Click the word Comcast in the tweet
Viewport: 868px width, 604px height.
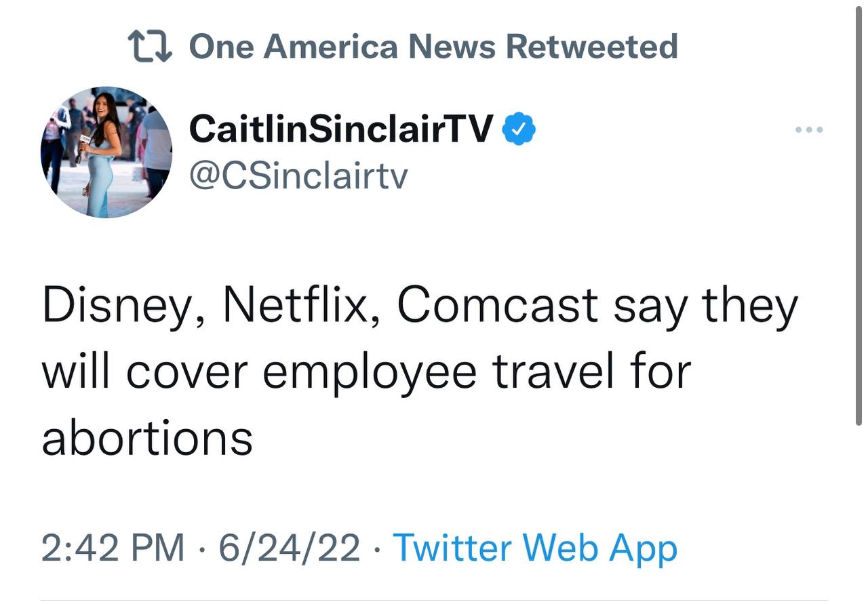click(497, 305)
